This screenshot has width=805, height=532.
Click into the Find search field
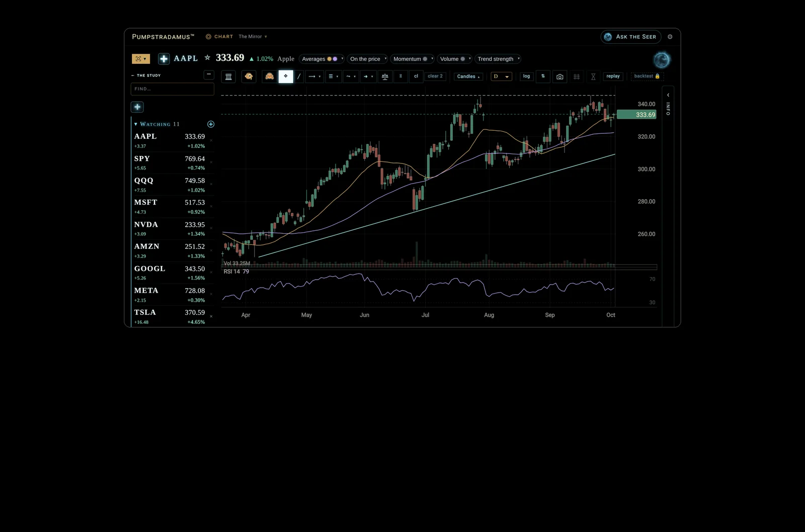coord(172,89)
